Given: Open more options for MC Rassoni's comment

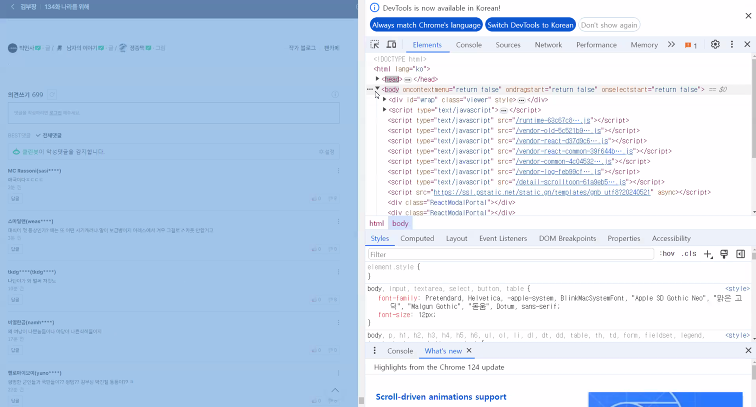Looking at the screenshot, I should (338, 171).
